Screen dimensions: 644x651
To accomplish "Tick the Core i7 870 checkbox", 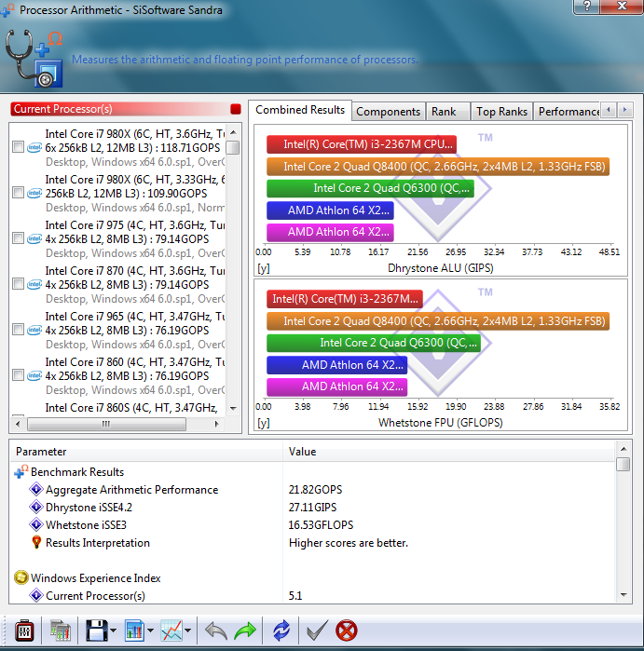I will pos(18,284).
